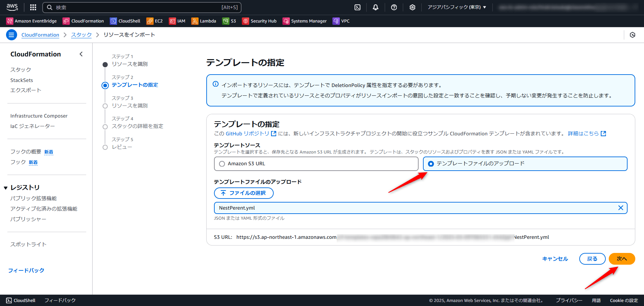
Task: Select テンプレートファイルのアップロード radio option
Action: pyautogui.click(x=525, y=164)
